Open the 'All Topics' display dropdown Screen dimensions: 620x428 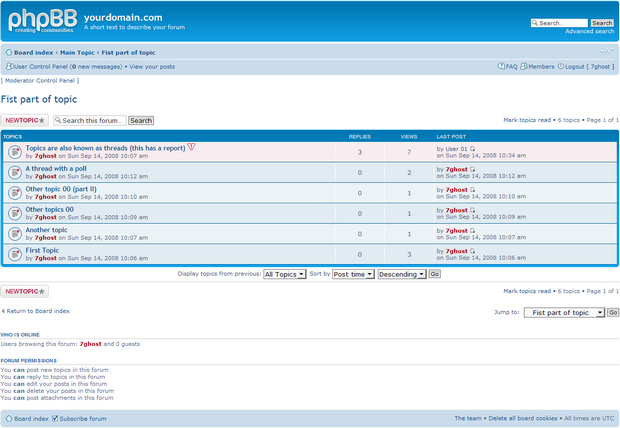point(285,274)
